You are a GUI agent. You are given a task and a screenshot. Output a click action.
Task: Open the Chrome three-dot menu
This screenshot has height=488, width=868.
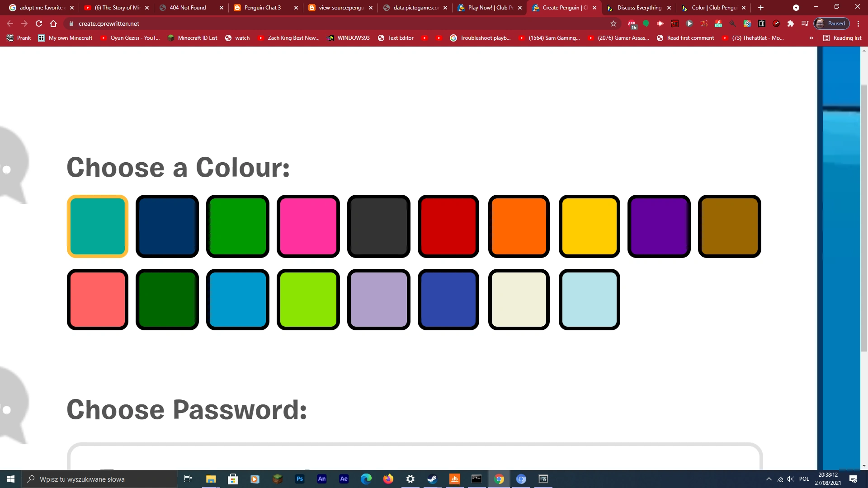coord(858,23)
